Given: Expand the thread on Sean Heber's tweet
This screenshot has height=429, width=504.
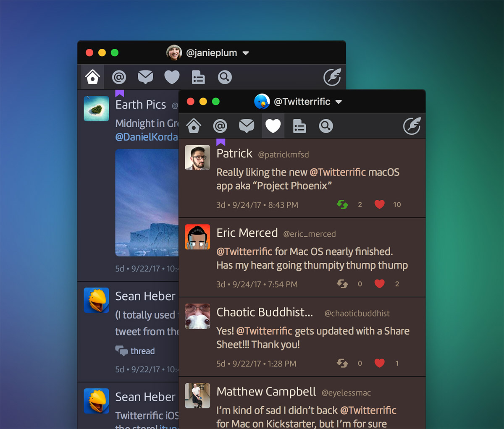Looking at the screenshot, I should (x=135, y=351).
